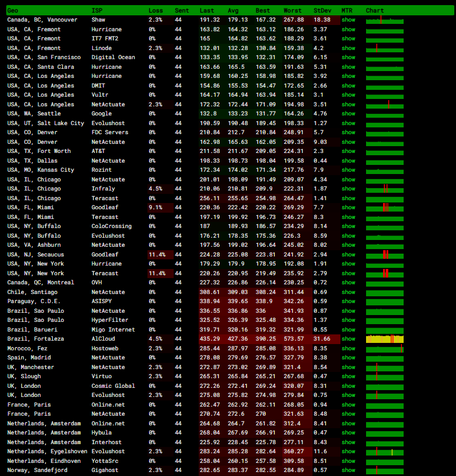
Task: Open the Secaucus Goodleaf chart graphic
Action: pos(384,255)
